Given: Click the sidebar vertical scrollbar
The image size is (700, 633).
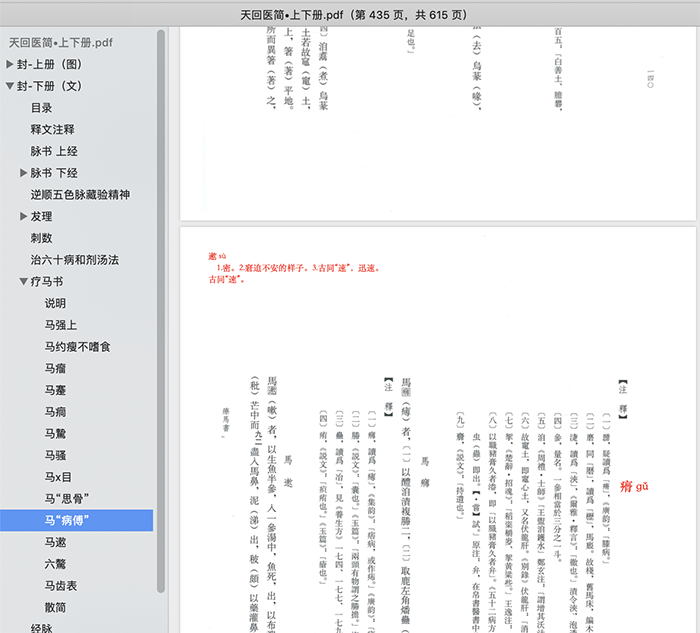Looking at the screenshot, I should pos(161,311).
